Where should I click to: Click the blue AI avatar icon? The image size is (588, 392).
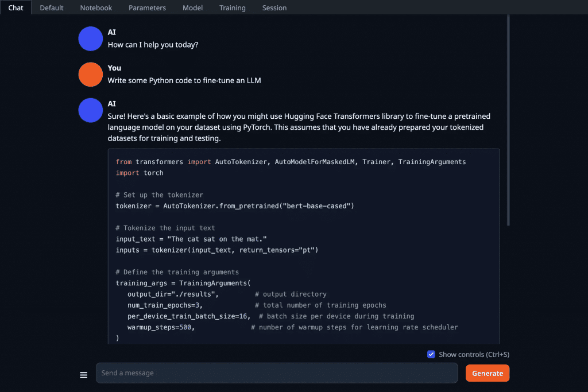click(x=90, y=38)
